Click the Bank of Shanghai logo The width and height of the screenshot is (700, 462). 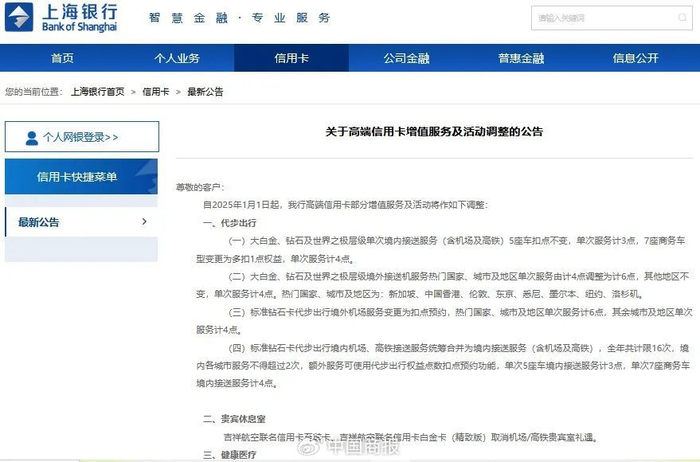(61, 17)
